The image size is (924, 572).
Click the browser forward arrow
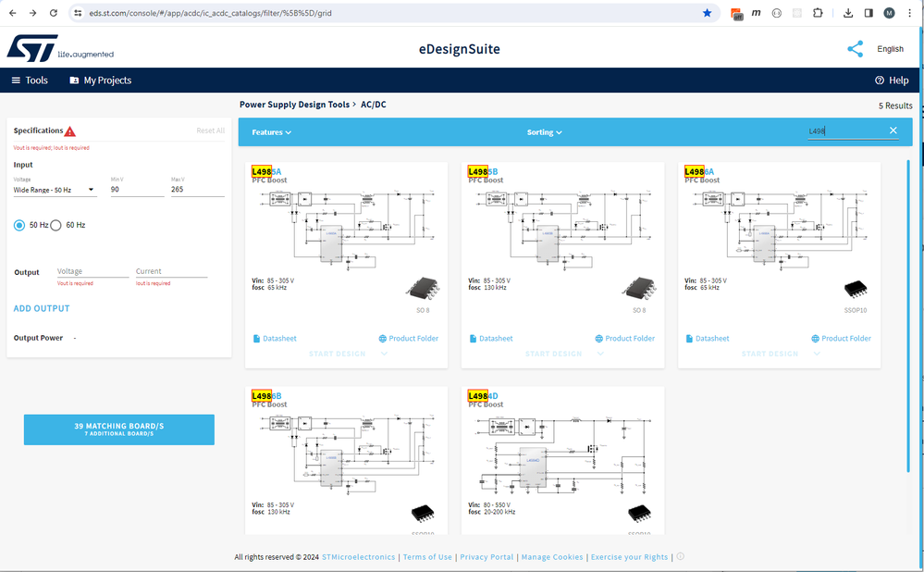33,13
